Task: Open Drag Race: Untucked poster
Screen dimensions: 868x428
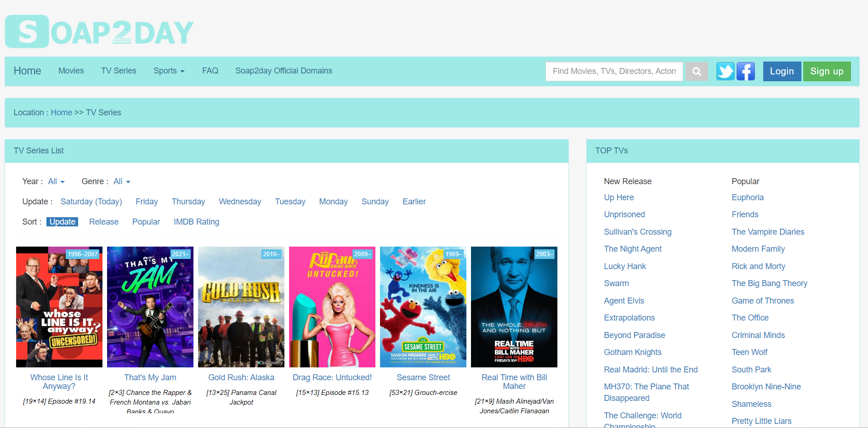Action: click(332, 307)
